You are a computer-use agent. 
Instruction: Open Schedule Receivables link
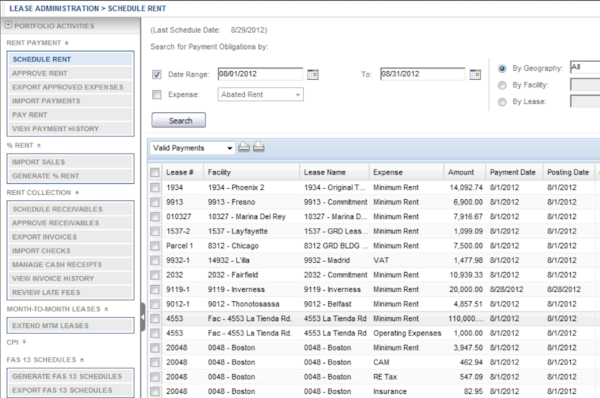(x=70, y=209)
